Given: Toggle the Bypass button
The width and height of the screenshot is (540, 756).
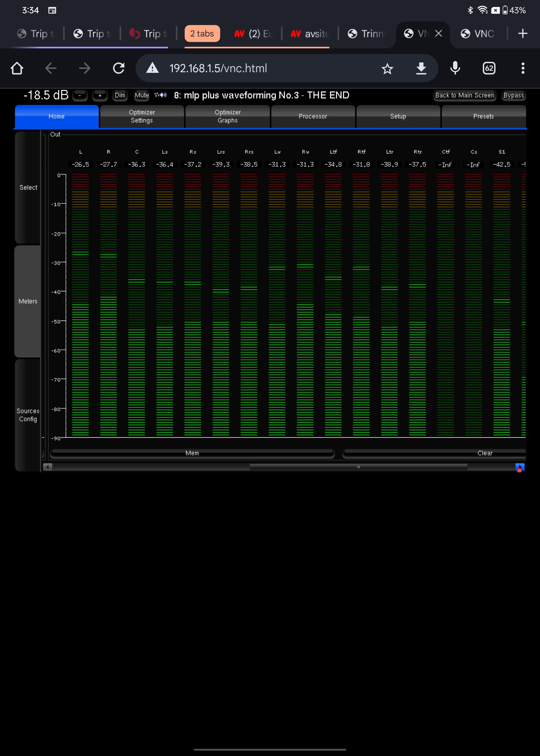Looking at the screenshot, I should pos(513,95).
